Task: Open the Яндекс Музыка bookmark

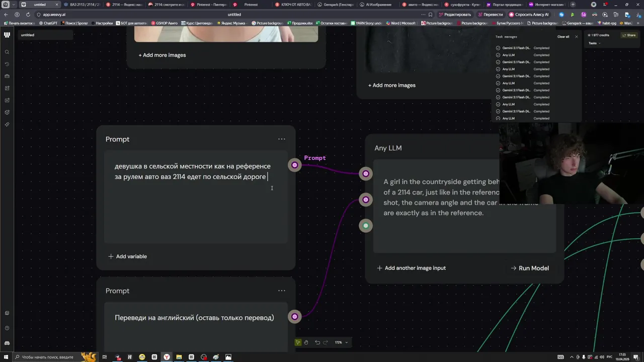Action: coord(233,23)
